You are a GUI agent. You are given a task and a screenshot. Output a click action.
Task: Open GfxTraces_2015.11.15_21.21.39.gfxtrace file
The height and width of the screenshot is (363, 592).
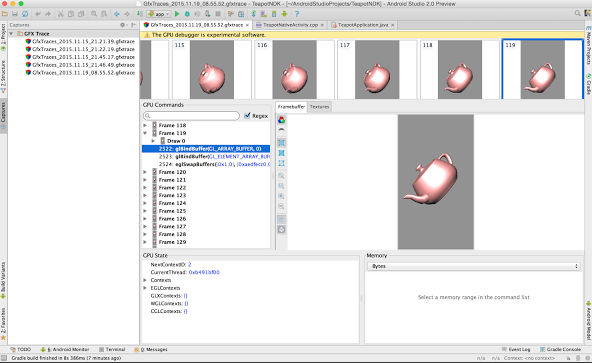[x=80, y=41]
